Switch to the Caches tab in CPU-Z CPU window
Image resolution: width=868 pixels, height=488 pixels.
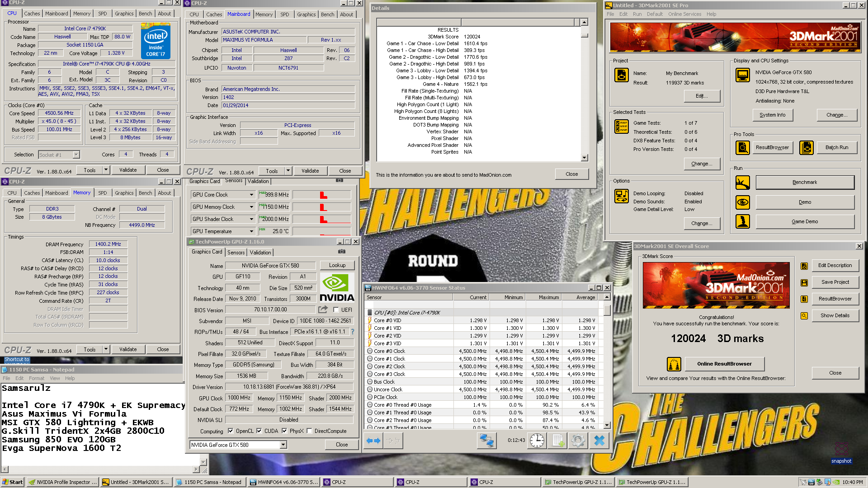[32, 14]
